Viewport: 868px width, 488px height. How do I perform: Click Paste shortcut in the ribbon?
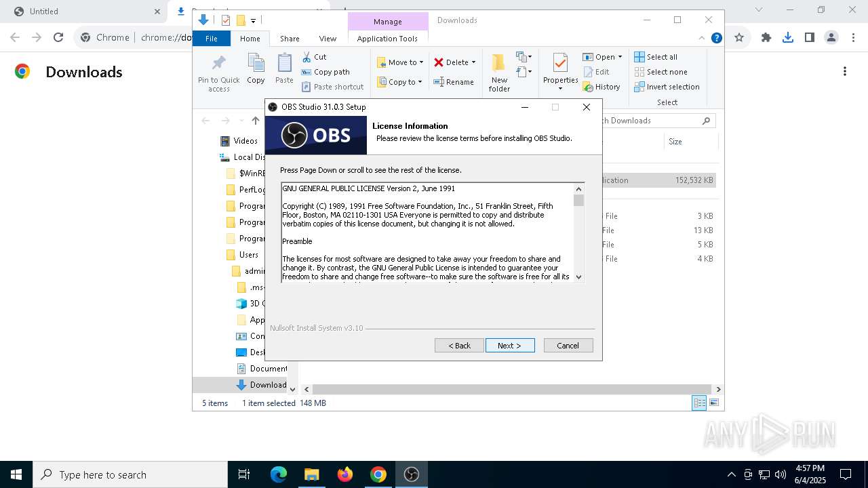tap(333, 87)
